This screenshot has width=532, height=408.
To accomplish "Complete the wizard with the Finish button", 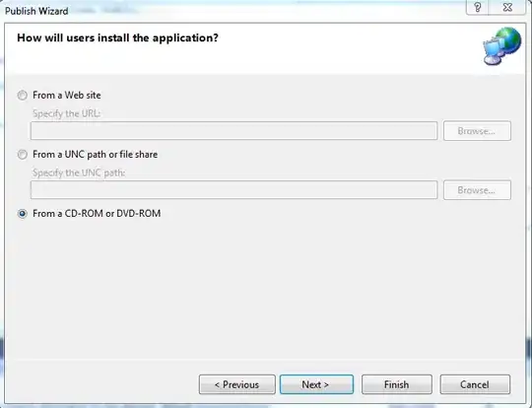I will click(397, 384).
